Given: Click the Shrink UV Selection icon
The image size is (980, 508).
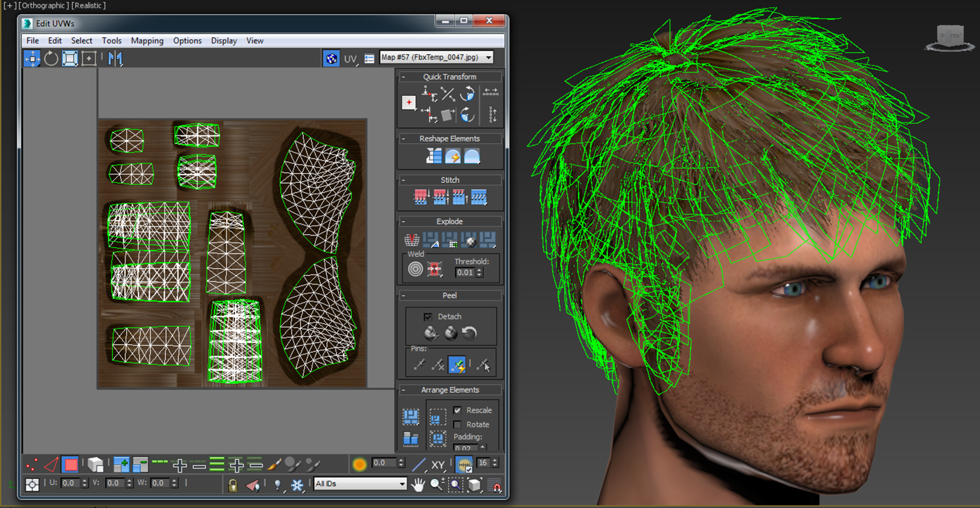Looking at the screenshot, I should (140, 464).
